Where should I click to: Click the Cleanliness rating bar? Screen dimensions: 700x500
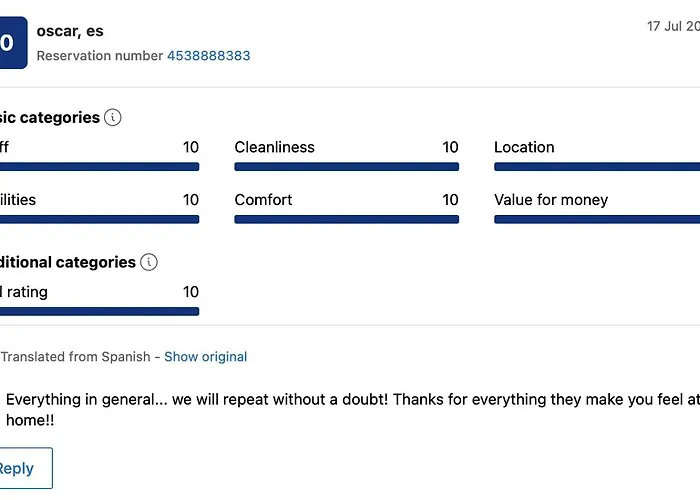(346, 167)
